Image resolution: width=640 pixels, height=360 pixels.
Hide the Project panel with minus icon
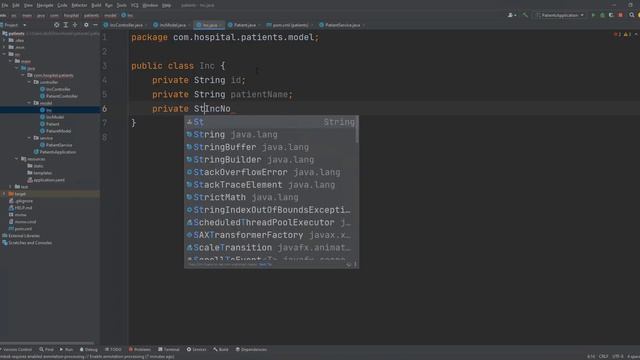click(x=95, y=25)
